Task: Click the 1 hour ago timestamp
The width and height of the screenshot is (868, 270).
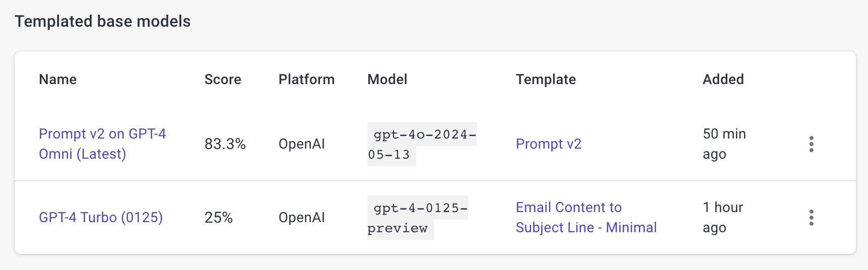Action: [x=723, y=218]
